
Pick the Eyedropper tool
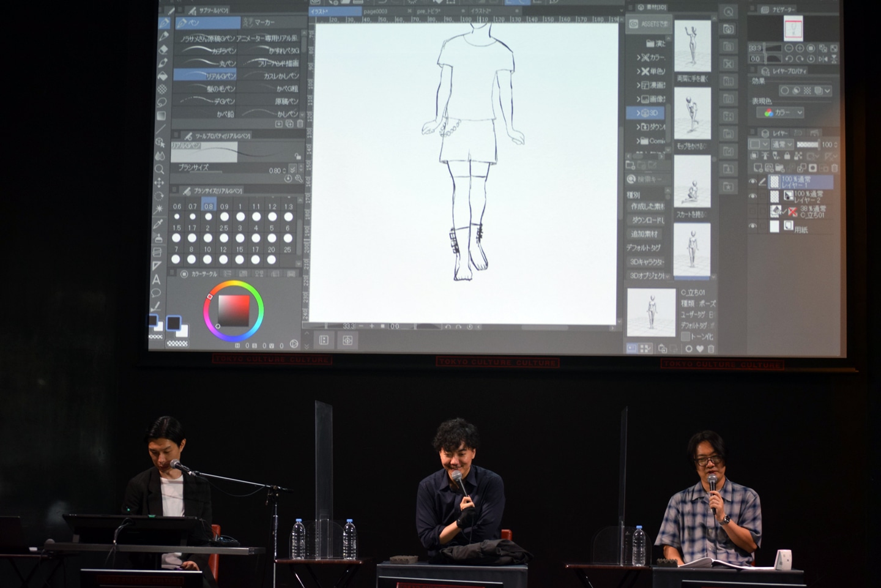click(x=159, y=223)
